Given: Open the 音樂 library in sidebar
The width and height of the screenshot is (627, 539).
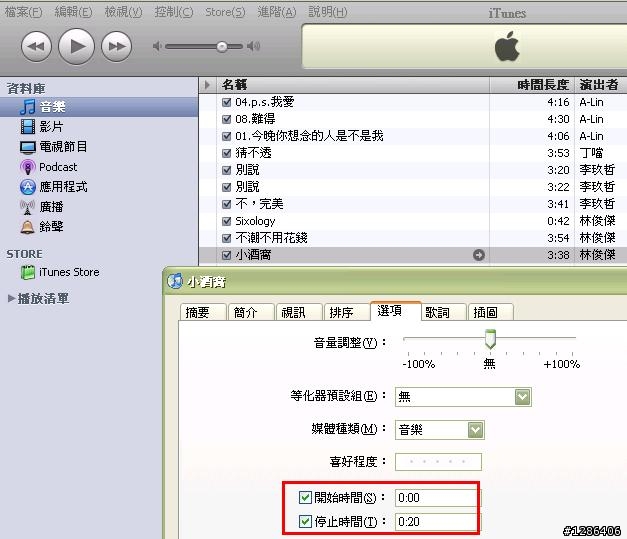Looking at the screenshot, I should coord(99,107).
